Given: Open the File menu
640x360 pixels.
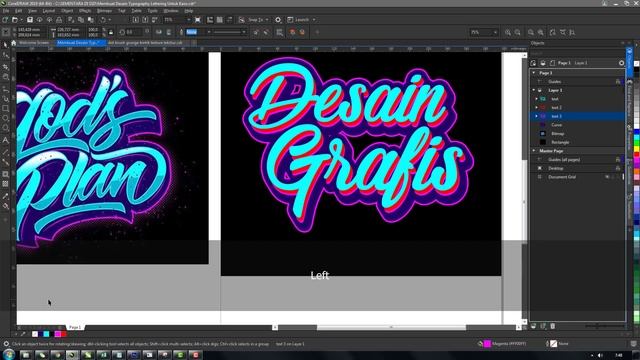Looking at the screenshot, I should click(x=6, y=11).
